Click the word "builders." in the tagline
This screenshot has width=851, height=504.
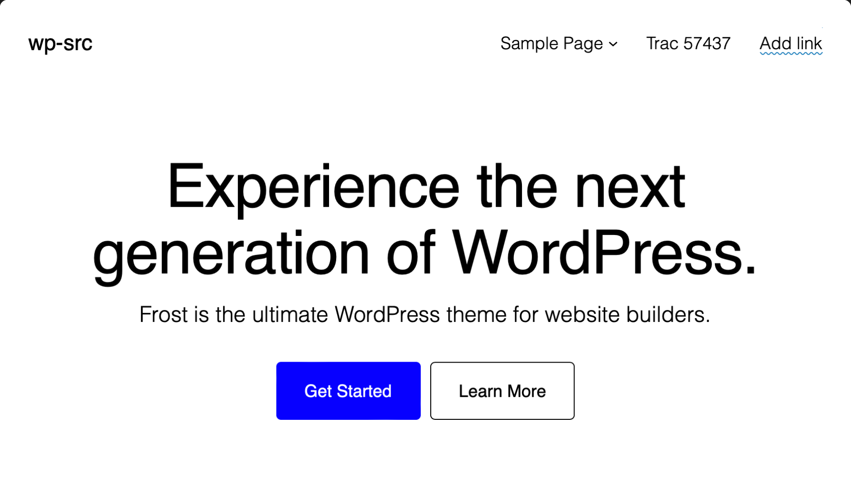pos(668,314)
